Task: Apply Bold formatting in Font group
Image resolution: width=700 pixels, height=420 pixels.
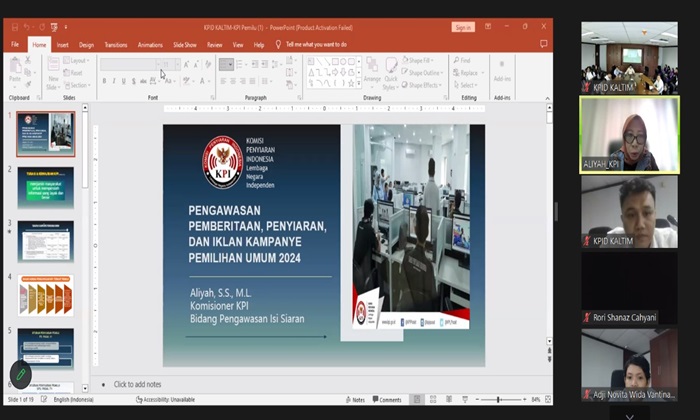Action: (102, 81)
